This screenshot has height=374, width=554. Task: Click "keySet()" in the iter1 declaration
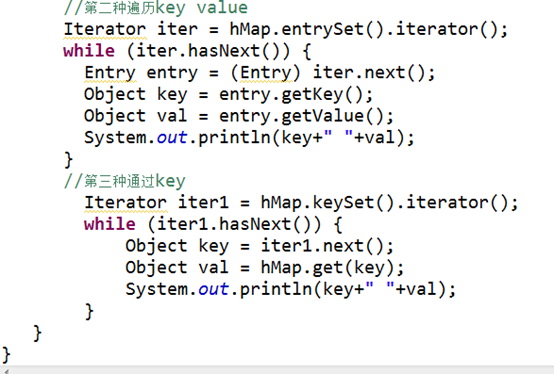(x=353, y=203)
